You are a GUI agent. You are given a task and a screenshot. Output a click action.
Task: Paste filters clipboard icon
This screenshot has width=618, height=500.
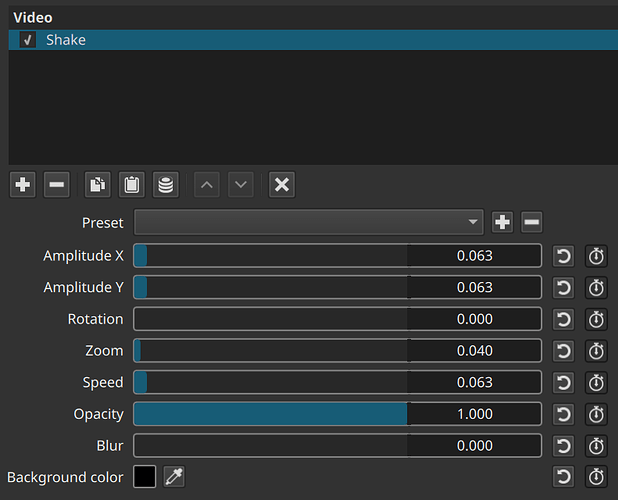(132, 184)
